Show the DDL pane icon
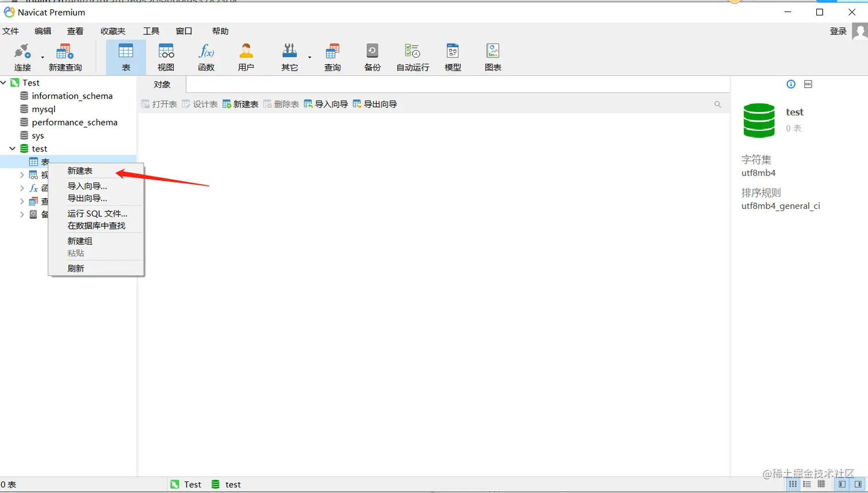This screenshot has height=493, width=868. pyautogui.click(x=808, y=84)
